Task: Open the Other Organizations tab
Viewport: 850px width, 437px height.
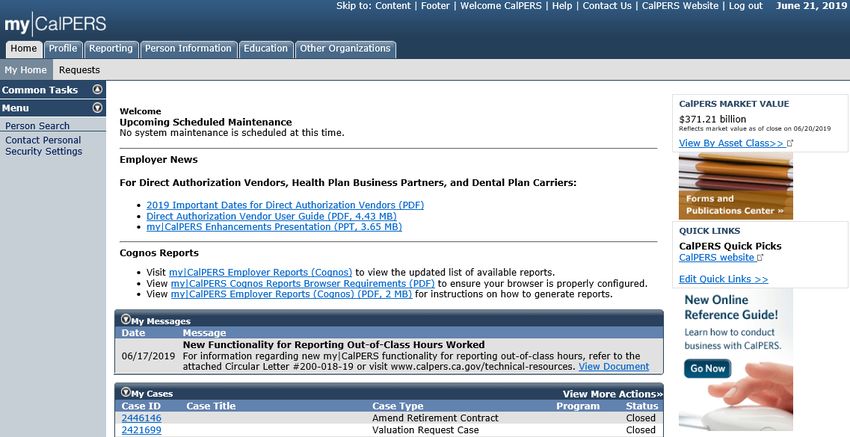Action: point(345,49)
